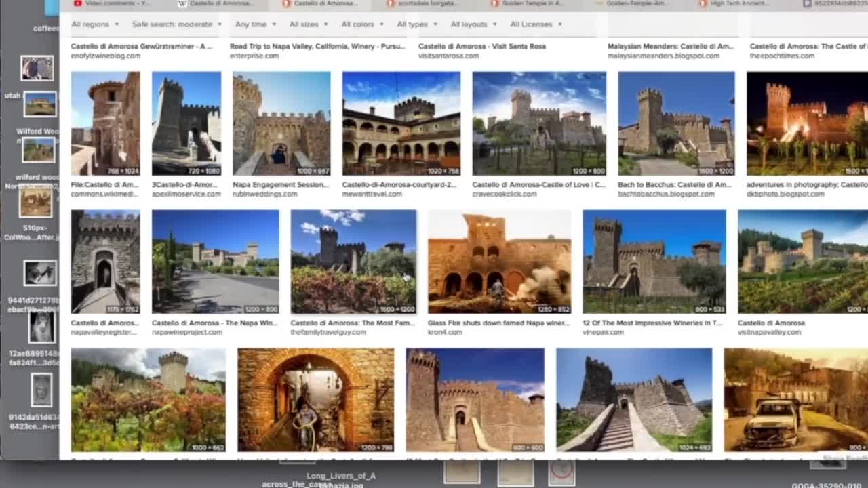Open the All colors filter dropdown
868x488 pixels.
coord(362,24)
